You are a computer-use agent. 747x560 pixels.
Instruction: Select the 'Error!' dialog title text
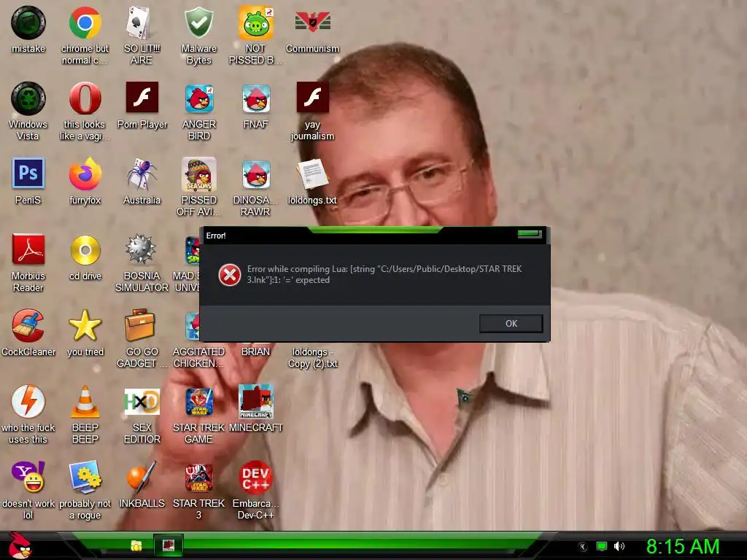[216, 236]
